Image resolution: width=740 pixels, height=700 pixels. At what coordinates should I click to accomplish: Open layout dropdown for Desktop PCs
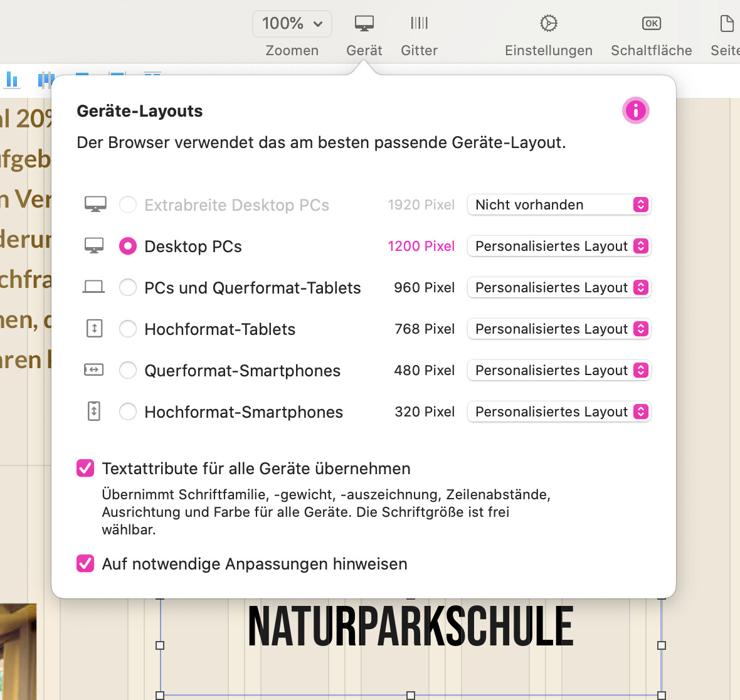[559, 247]
